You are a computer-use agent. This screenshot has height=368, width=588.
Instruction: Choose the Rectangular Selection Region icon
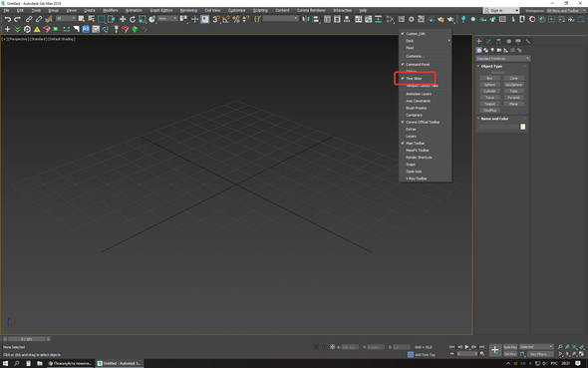pyautogui.click(x=102, y=19)
